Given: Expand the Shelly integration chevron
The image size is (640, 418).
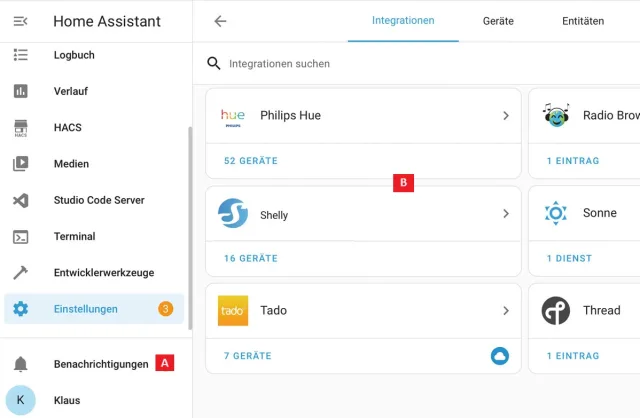Looking at the screenshot, I should (x=506, y=214).
